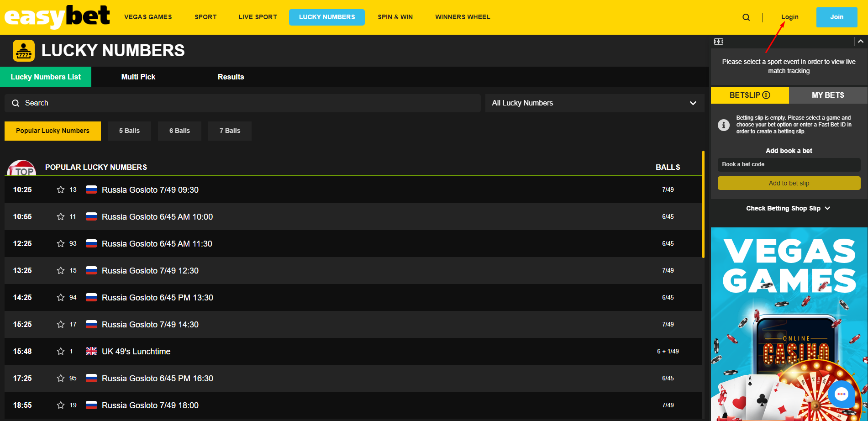
Task: Select the Betslip tab
Action: pos(750,95)
